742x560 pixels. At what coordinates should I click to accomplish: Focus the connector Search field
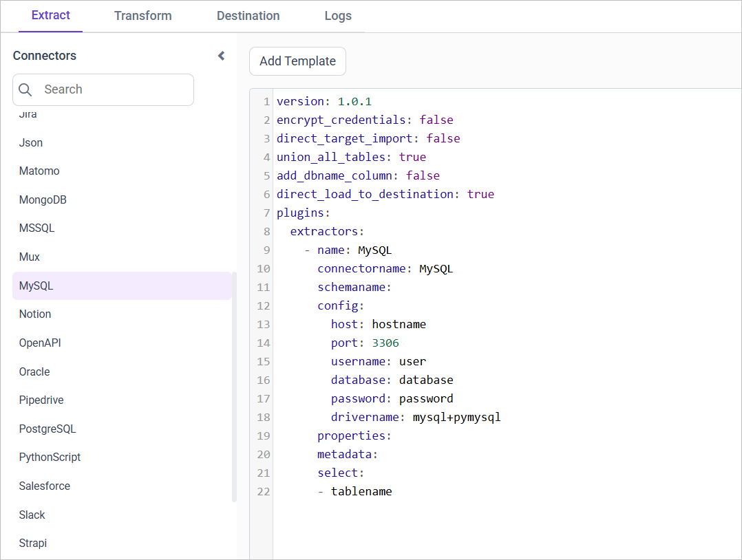(114, 89)
